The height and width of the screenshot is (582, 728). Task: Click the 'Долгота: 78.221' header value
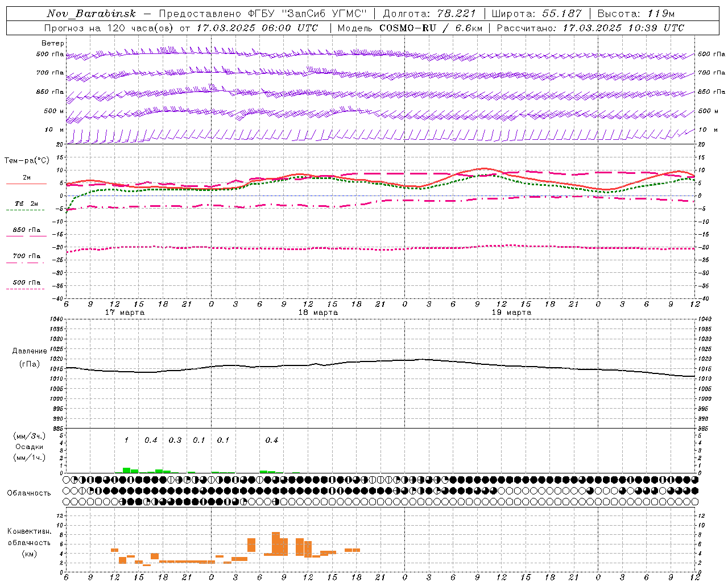(x=429, y=14)
